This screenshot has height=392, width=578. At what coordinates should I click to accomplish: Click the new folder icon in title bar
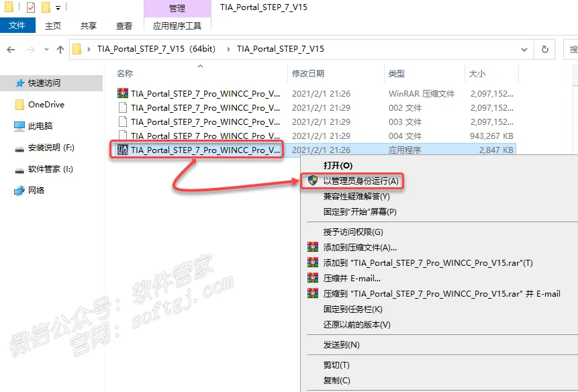(46, 7)
